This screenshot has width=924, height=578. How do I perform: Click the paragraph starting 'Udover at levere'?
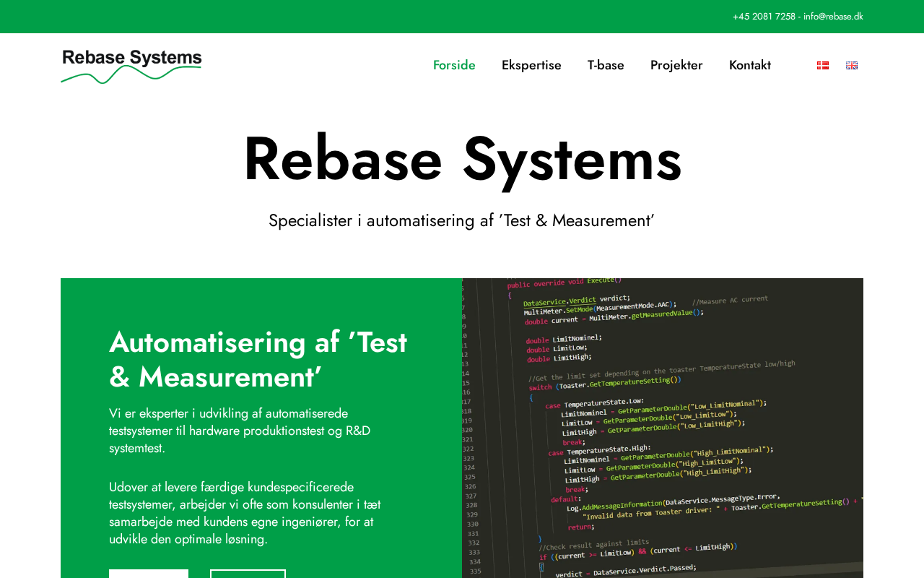tap(245, 513)
